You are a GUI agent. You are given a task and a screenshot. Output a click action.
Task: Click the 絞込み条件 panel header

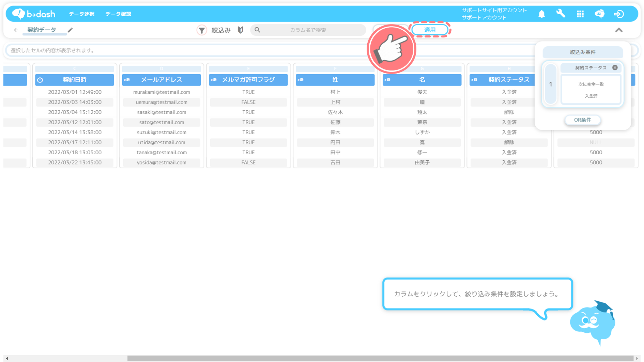point(583,52)
